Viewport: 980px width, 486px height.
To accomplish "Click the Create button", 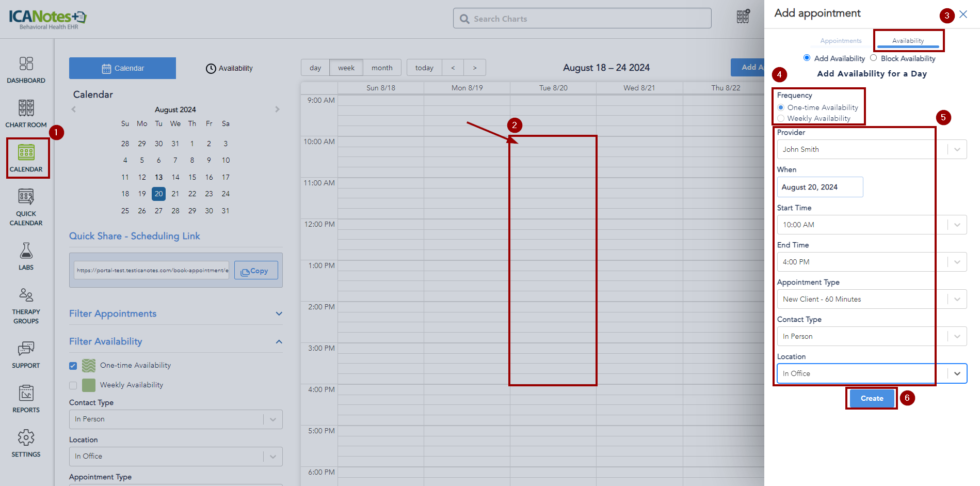I will click(872, 398).
